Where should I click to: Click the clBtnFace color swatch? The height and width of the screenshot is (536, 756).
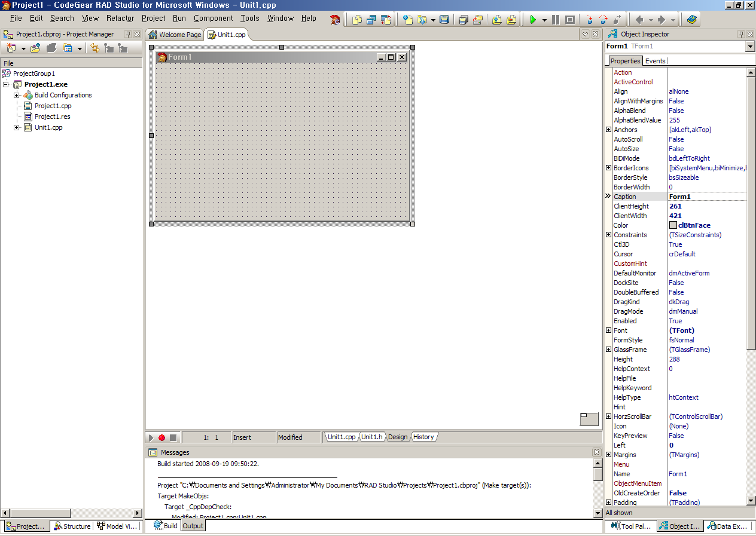click(673, 225)
